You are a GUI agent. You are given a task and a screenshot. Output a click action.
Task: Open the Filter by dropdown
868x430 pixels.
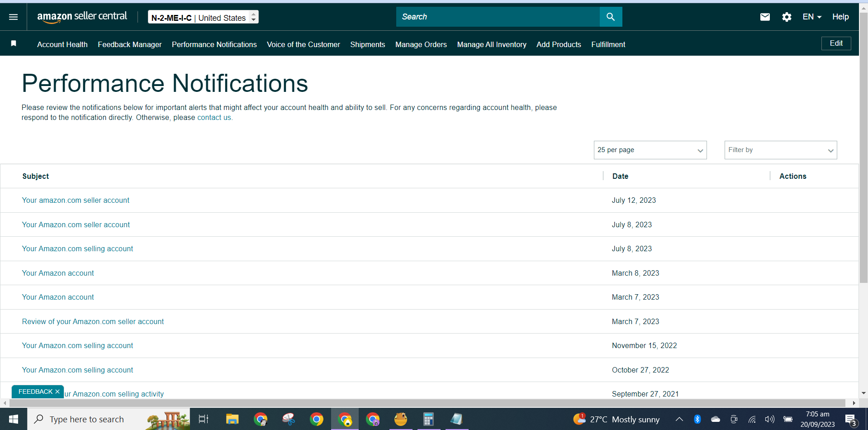(x=781, y=150)
